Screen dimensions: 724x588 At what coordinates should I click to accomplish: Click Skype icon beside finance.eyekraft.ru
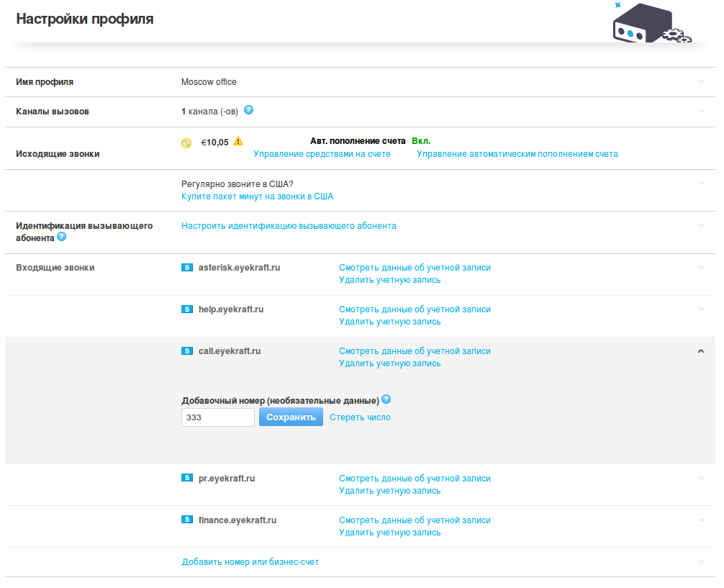pyautogui.click(x=187, y=520)
